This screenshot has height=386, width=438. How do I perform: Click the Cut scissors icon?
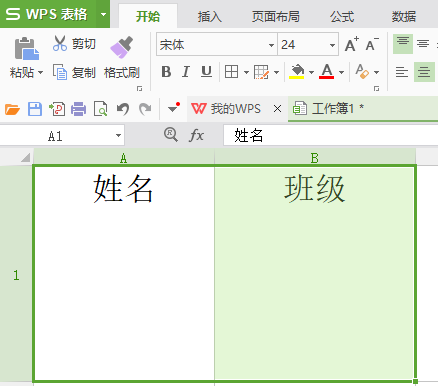[x=60, y=43]
